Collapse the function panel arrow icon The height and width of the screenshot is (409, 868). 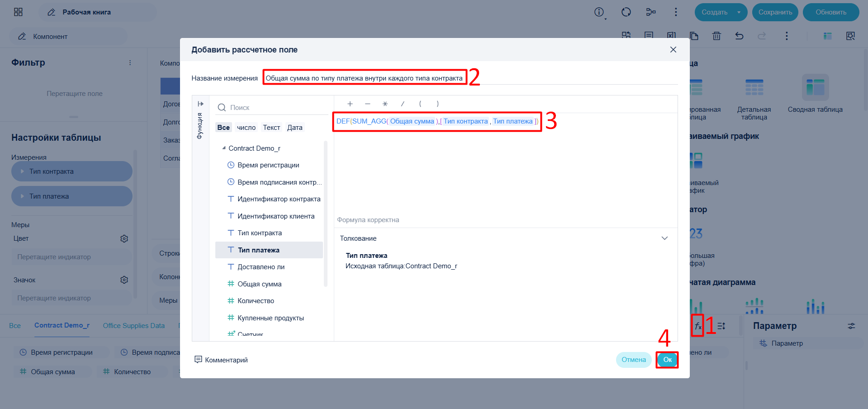200,104
